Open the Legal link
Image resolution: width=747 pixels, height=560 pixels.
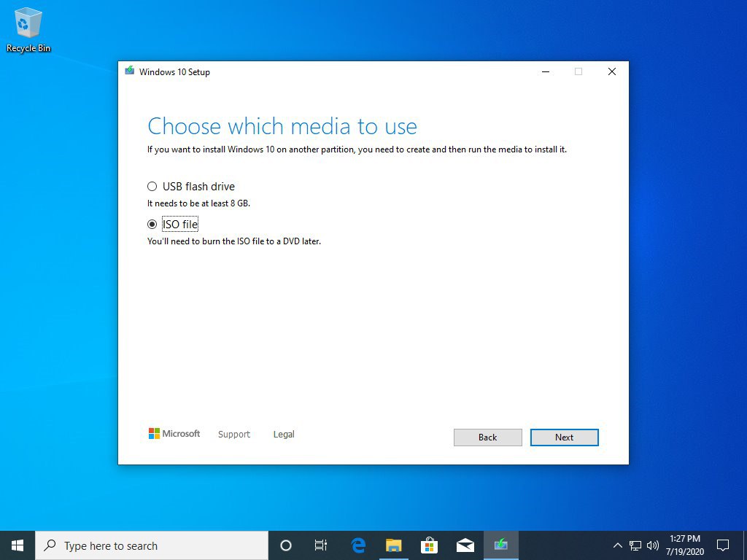click(284, 435)
